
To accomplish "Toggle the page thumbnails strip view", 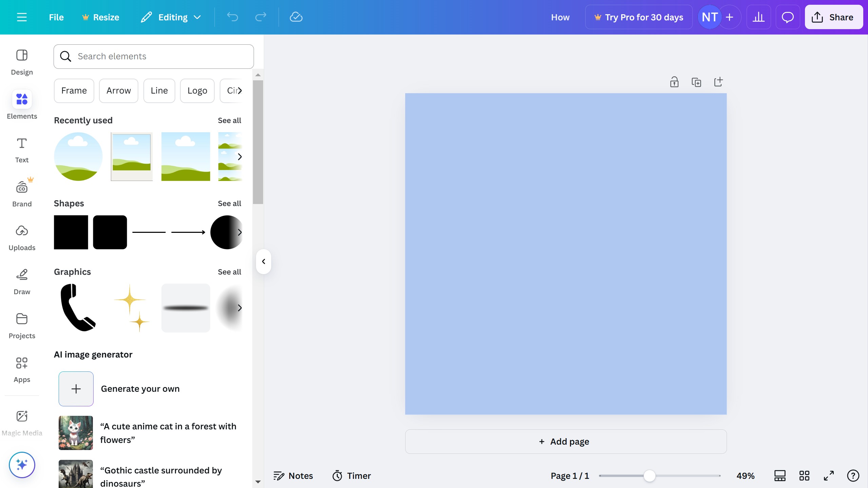I will pos(780,475).
